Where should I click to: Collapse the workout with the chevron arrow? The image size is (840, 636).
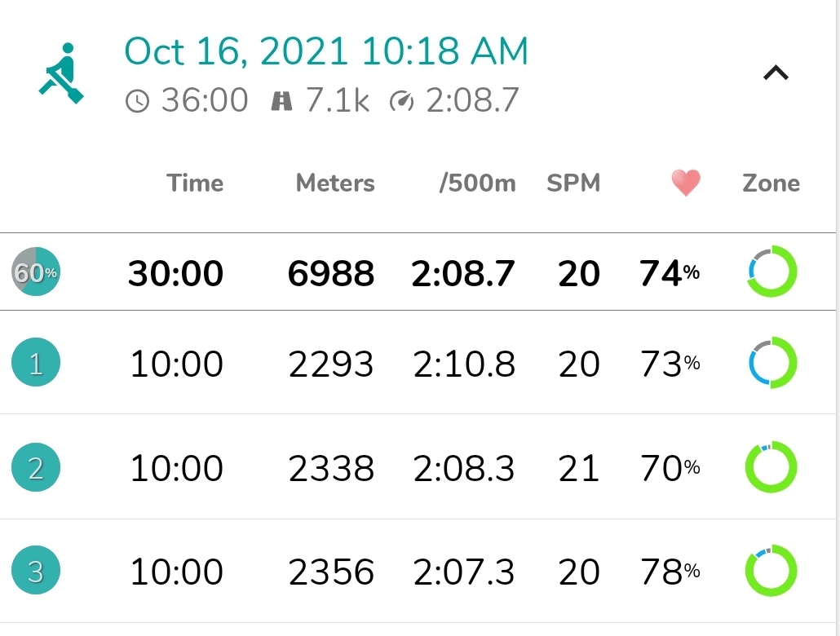(x=776, y=73)
